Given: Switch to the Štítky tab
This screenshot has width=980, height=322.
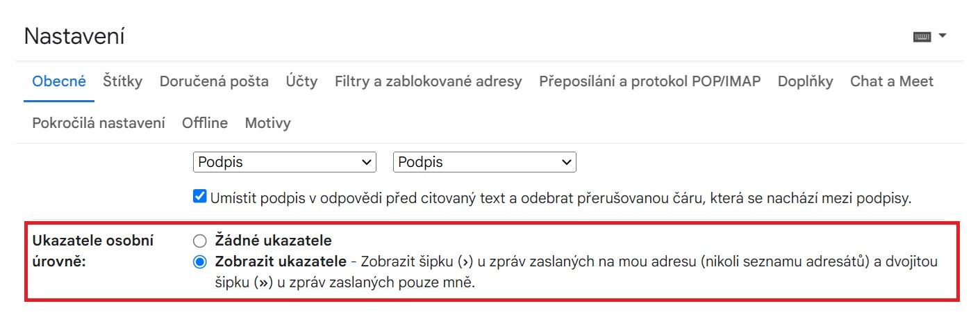Looking at the screenshot, I should 122,81.
